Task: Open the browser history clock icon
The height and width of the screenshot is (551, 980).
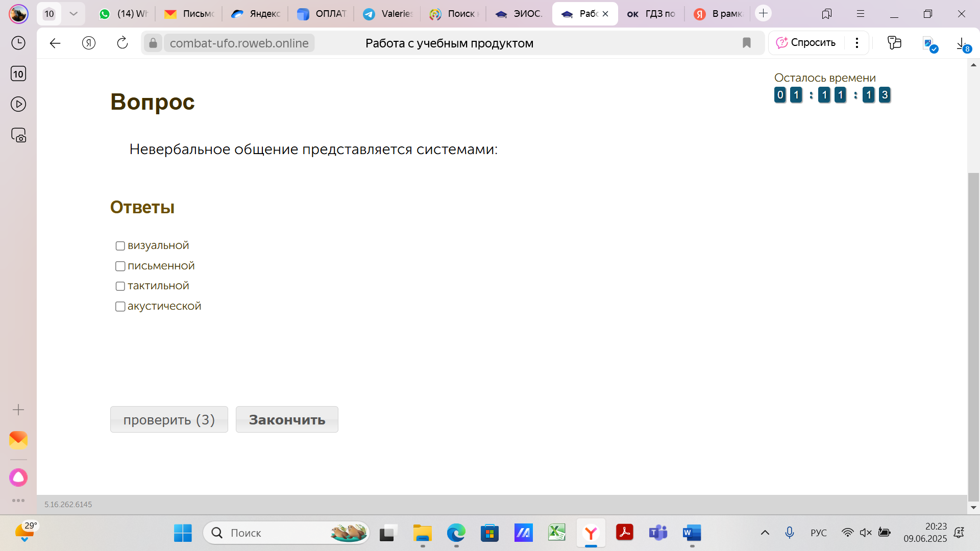Action: pos(18,43)
